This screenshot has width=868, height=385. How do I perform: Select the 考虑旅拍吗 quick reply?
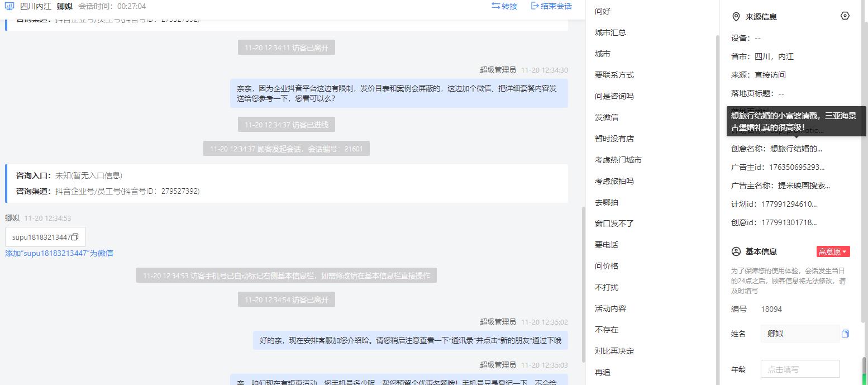(x=614, y=181)
